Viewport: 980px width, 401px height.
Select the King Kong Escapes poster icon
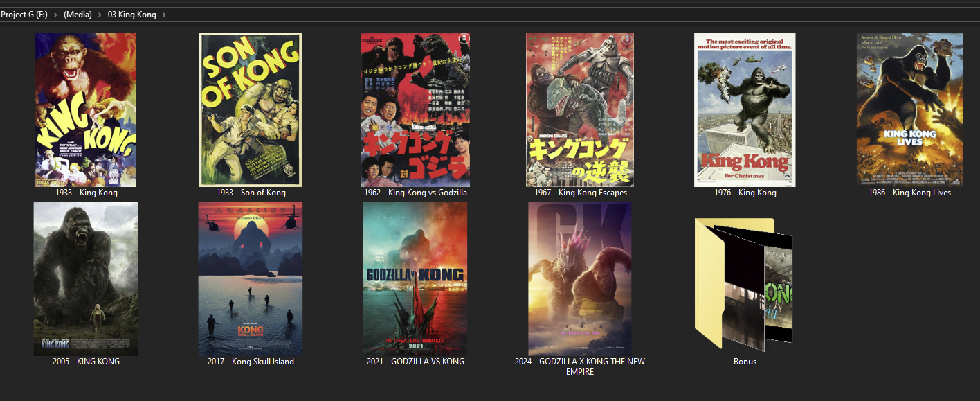click(580, 109)
